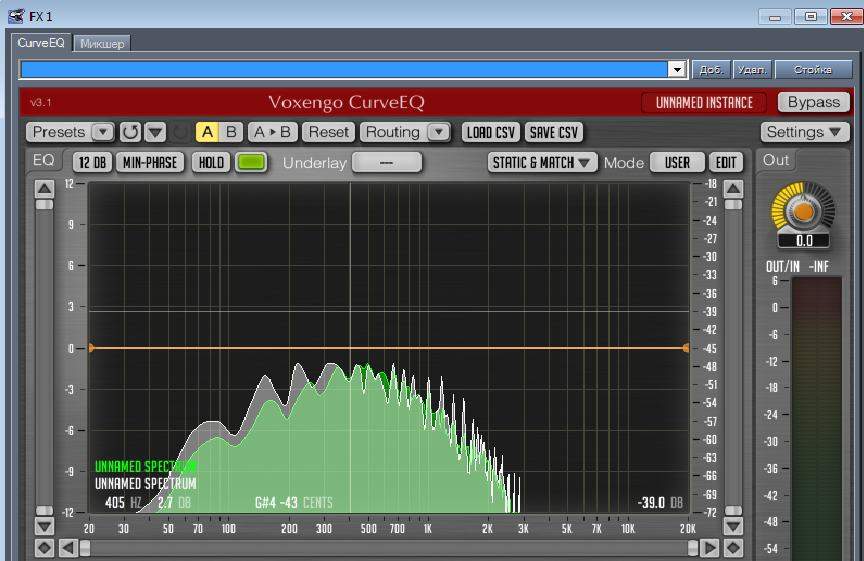Switch to the Микшер tab
The height and width of the screenshot is (561, 864).
pos(102,44)
